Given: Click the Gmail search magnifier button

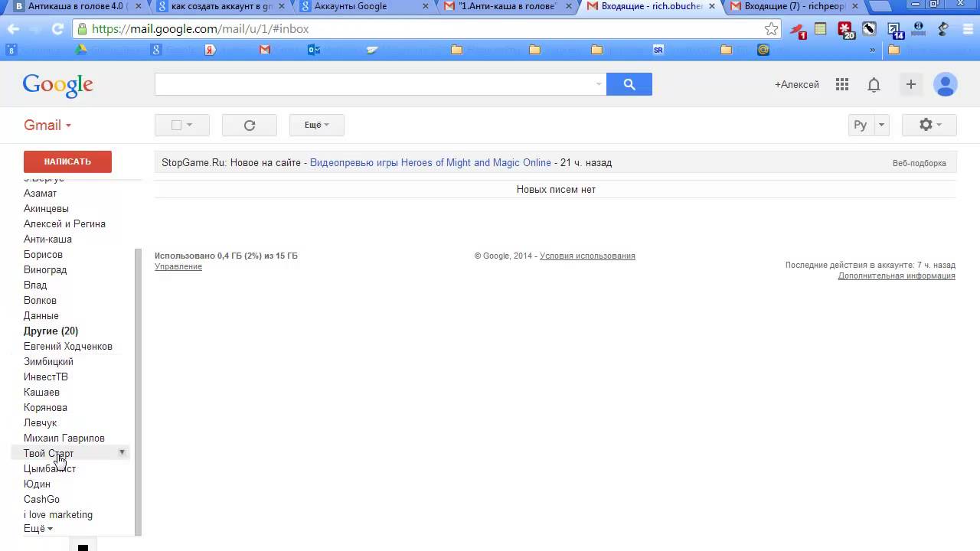Looking at the screenshot, I should coord(629,84).
